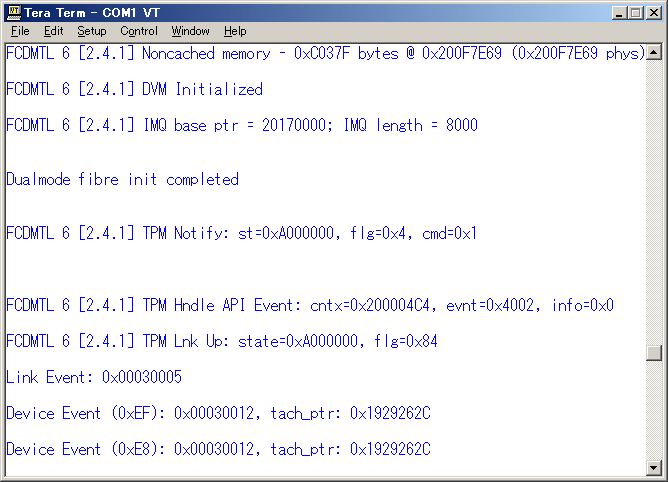This screenshot has width=668, height=482.
Task: Click the 'Device Event (0xEF)' line
Action: pyautogui.click(x=218, y=414)
